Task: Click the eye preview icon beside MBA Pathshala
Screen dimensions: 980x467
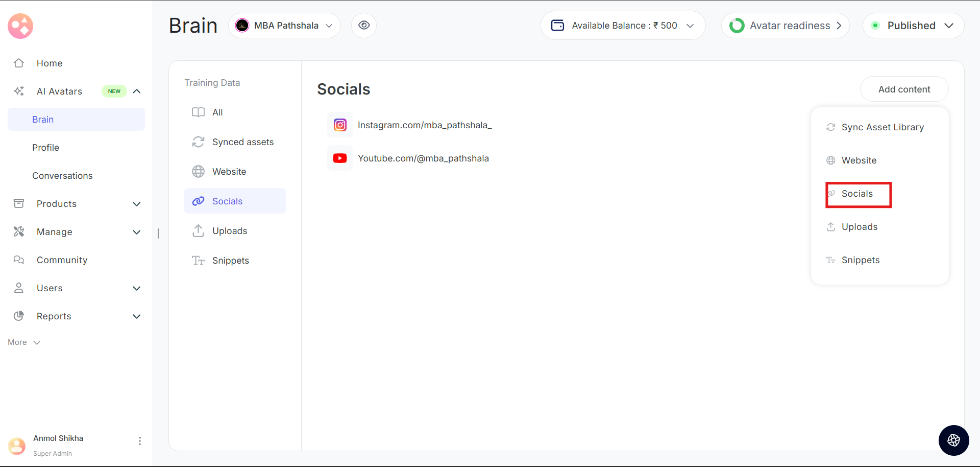Action: pos(364,26)
